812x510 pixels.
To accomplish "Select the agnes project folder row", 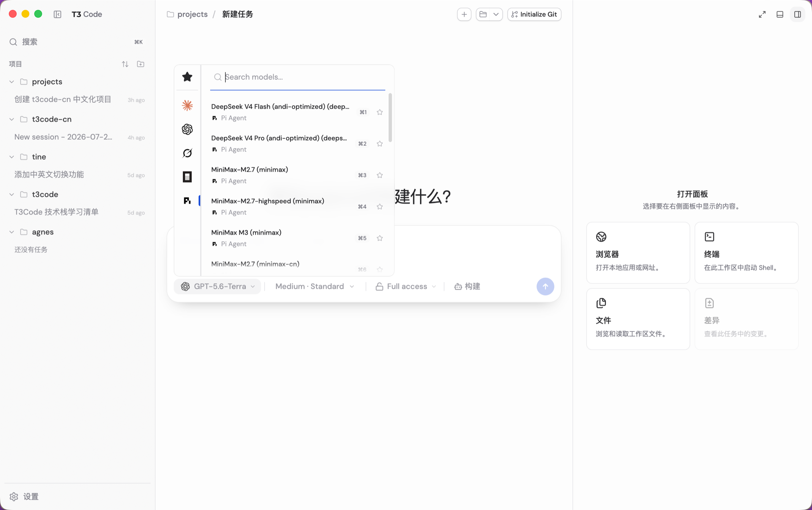I will (78, 232).
